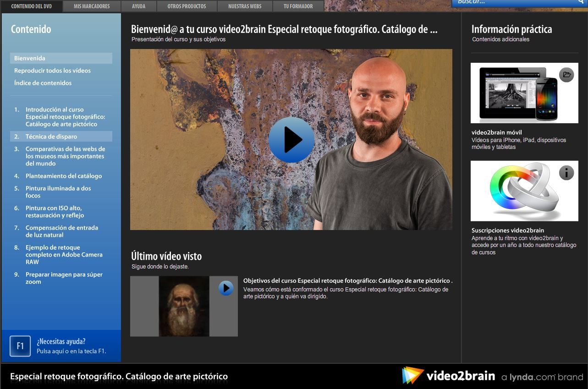The width and height of the screenshot is (588, 389).
Task: Click info icon on subscriptions thumbnail
Action: [567, 173]
